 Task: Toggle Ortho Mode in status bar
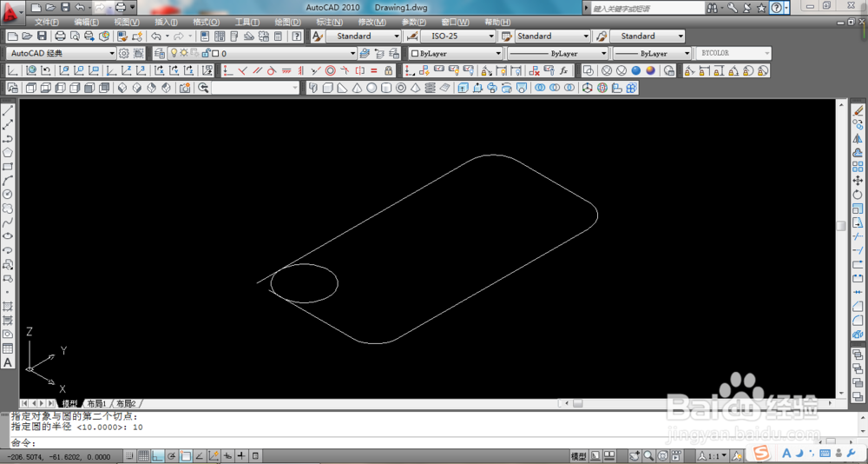pyautogui.click(x=158, y=455)
